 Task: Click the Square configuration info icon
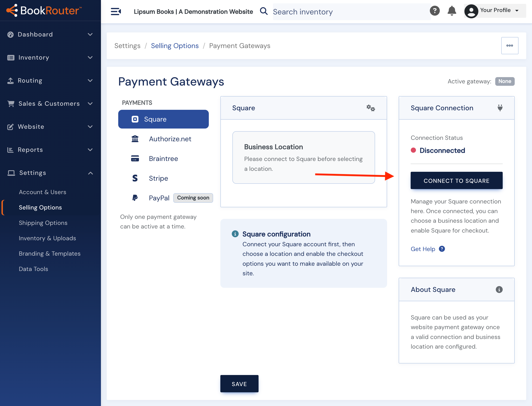235,234
